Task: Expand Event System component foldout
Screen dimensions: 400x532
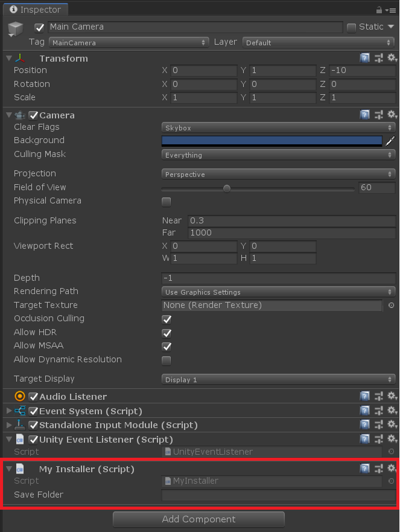Action: (x=9, y=411)
